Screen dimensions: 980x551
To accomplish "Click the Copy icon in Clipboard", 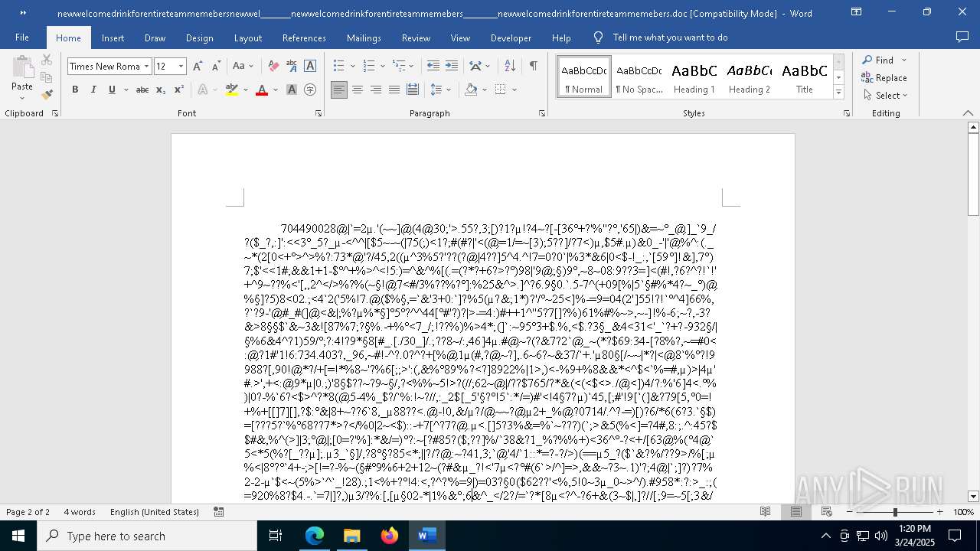I will point(47,77).
